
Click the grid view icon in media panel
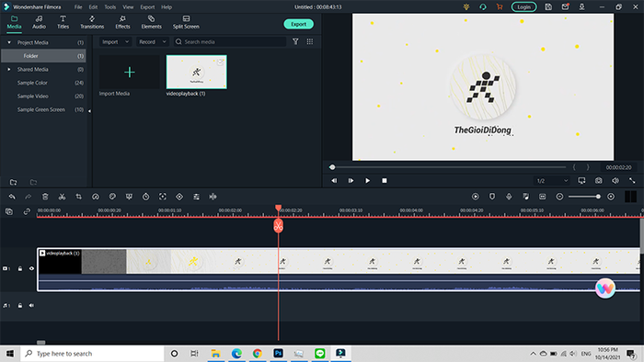[310, 41]
